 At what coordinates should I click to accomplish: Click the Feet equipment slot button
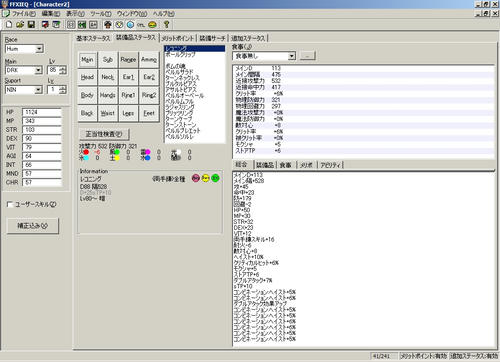[149, 113]
